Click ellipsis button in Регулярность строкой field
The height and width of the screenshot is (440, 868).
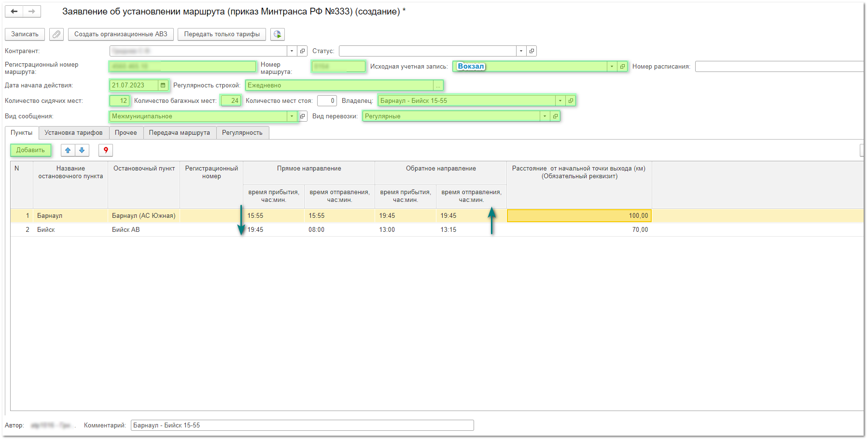[x=438, y=85]
